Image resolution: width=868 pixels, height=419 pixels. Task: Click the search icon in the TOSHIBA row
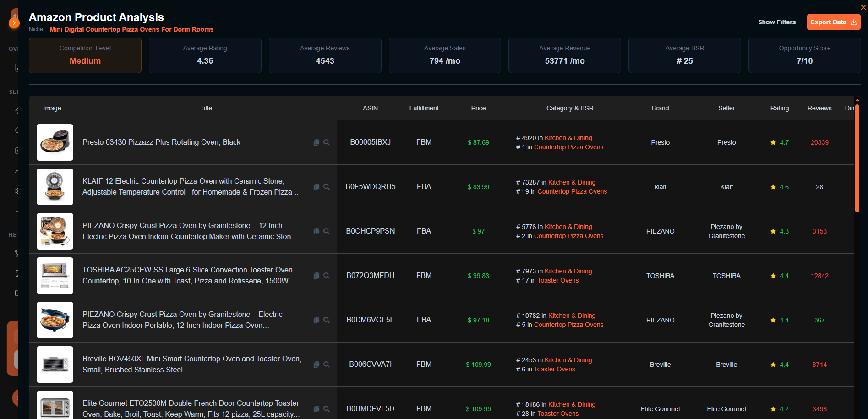pyautogui.click(x=327, y=276)
